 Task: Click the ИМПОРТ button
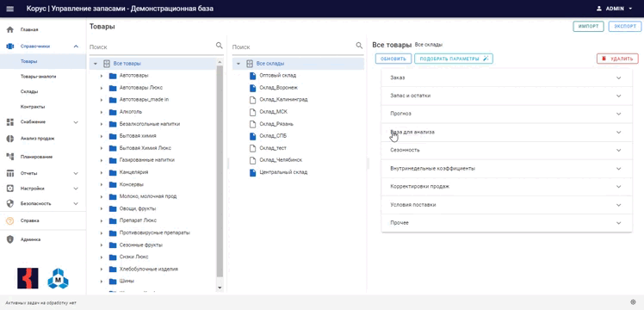tap(589, 27)
